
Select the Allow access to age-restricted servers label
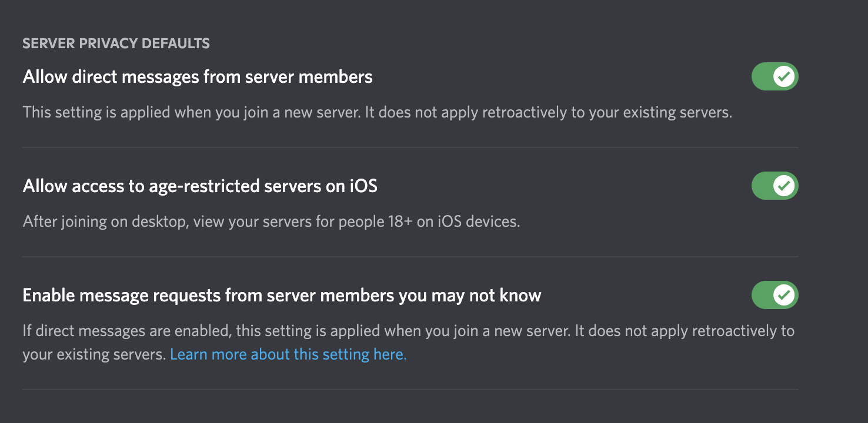click(x=200, y=186)
